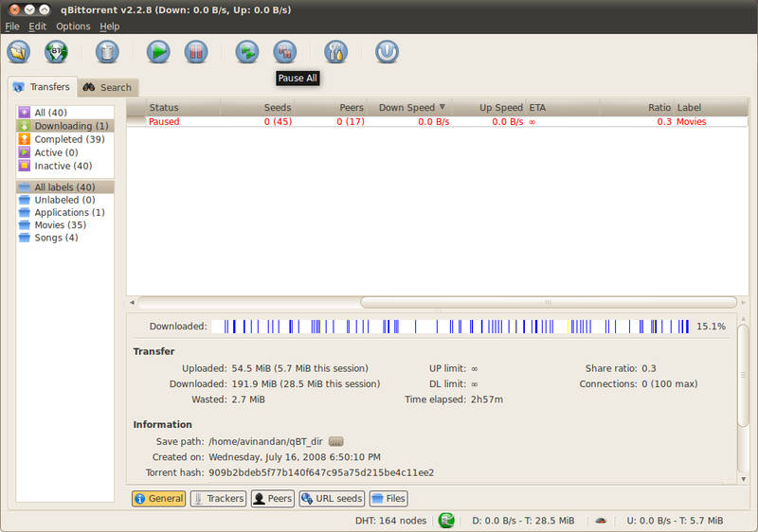This screenshot has width=758, height=532.
Task: Delete torrent trash can icon
Action: coord(107,52)
